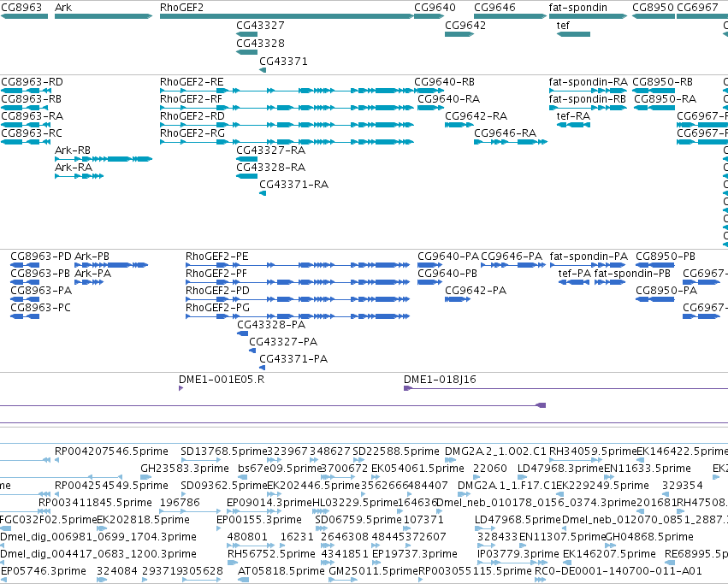Image resolution: width=728 pixels, height=584 pixels.
Task: Click transcript Ark-RA
Action: 79,176
